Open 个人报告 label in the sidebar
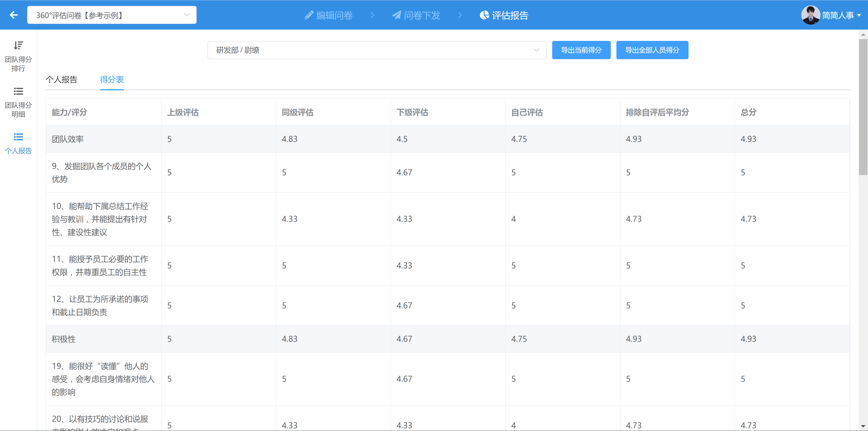The height and width of the screenshot is (431, 868). [18, 151]
